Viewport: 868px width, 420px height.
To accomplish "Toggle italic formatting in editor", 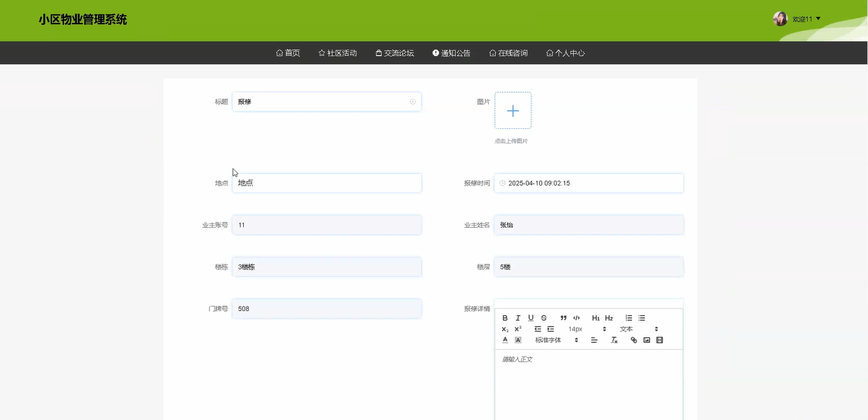I will click(518, 318).
